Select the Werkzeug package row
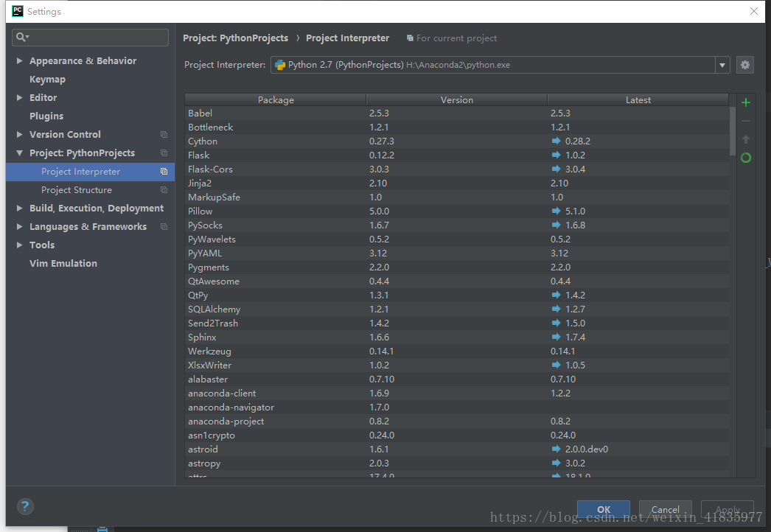Image resolution: width=771 pixels, height=532 pixels. tap(457, 351)
